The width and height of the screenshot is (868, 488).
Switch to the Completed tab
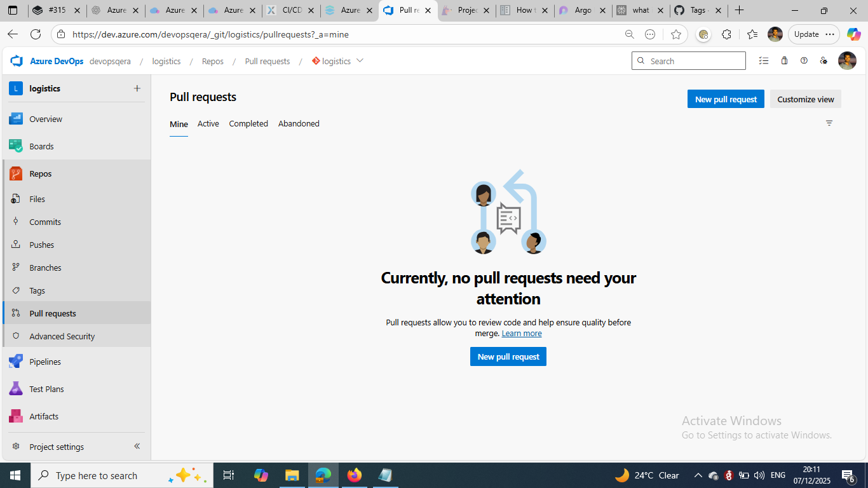(x=248, y=123)
